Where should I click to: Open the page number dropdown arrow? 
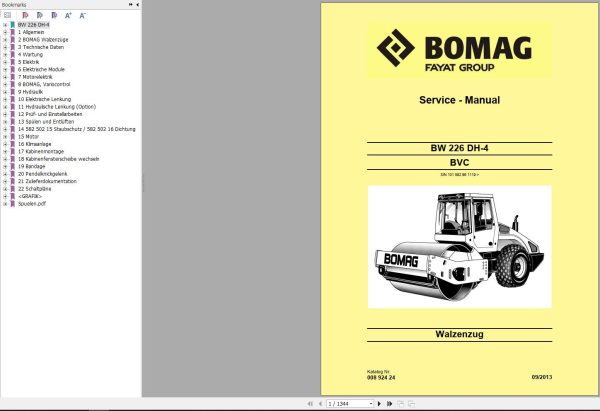371,404
